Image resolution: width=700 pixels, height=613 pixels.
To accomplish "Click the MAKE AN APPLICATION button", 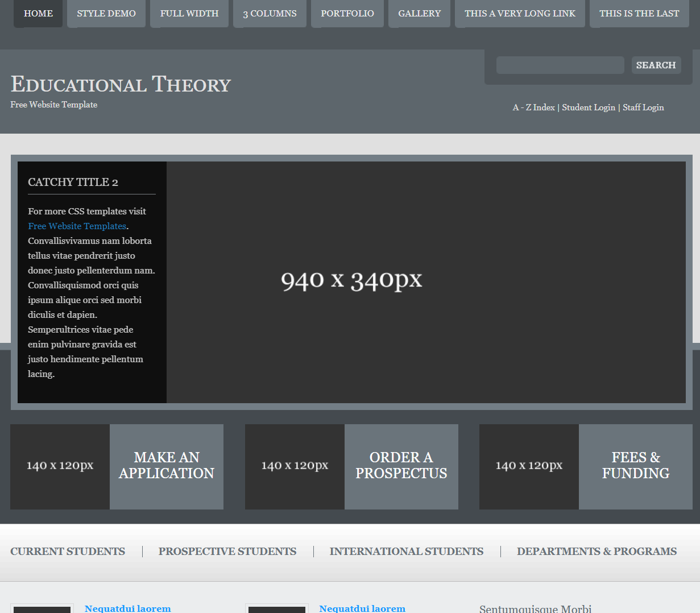I will [x=166, y=466].
